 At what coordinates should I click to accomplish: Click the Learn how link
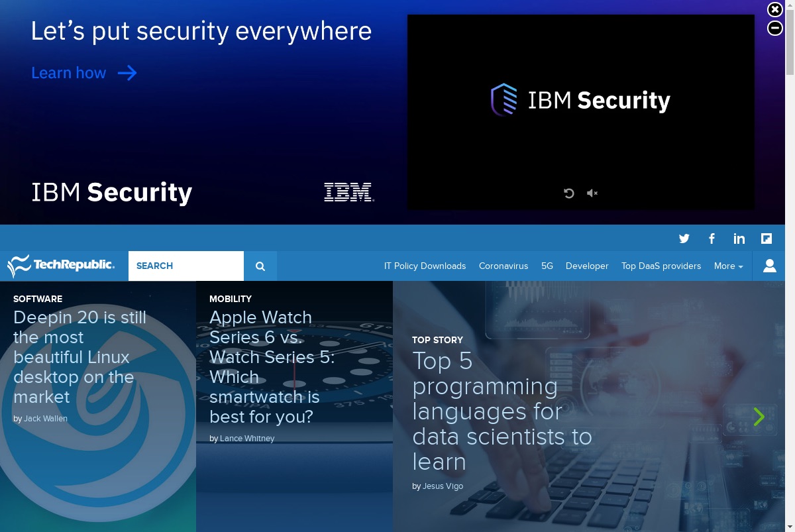[68, 73]
